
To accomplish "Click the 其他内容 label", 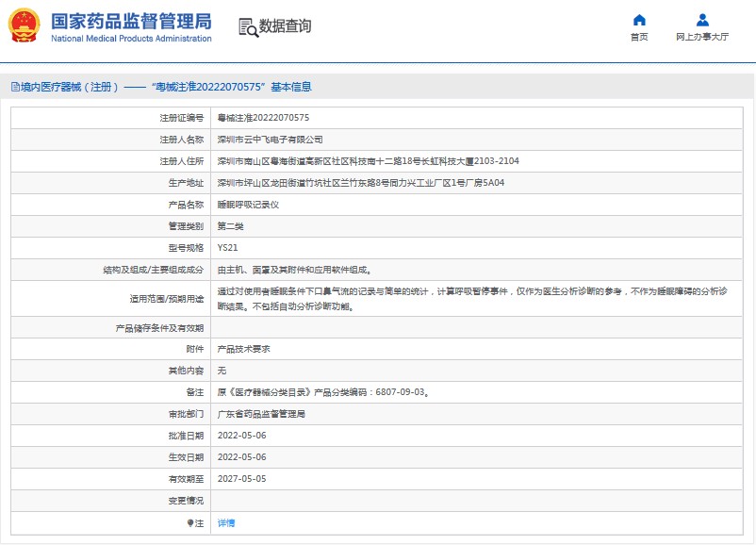I will coord(186,371).
